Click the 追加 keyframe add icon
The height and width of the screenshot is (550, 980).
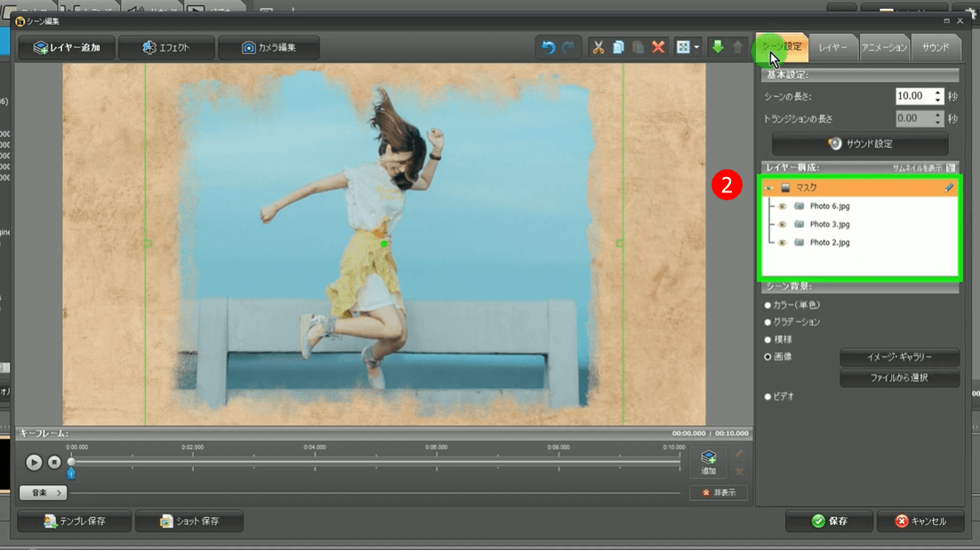709,461
